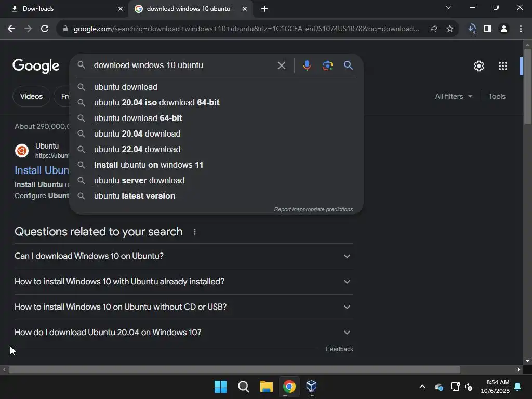Select the Videos filter chip
The width and height of the screenshot is (532, 399).
31,96
